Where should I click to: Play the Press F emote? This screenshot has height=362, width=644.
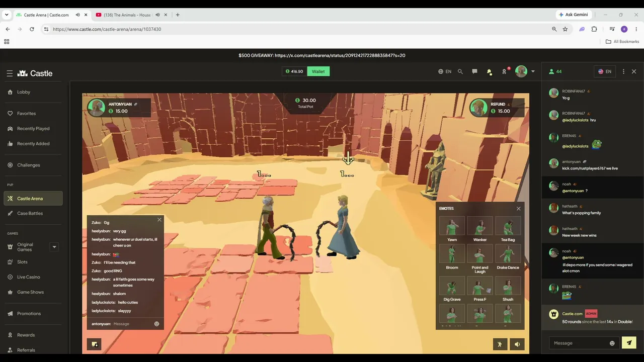point(480,289)
